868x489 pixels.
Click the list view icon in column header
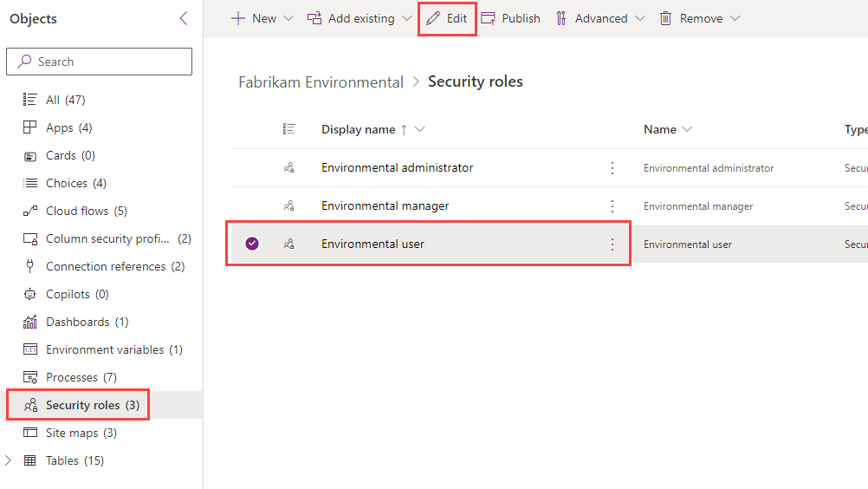tap(289, 129)
